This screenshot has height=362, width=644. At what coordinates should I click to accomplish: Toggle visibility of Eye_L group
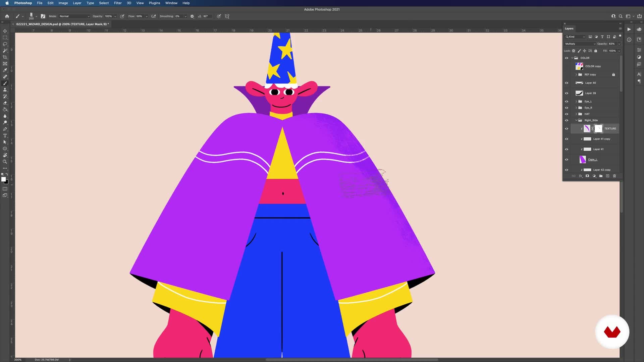(567, 102)
